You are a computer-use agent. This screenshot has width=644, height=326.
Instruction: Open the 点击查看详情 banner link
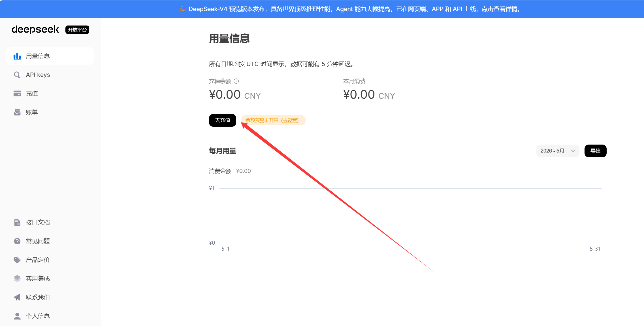click(500, 9)
